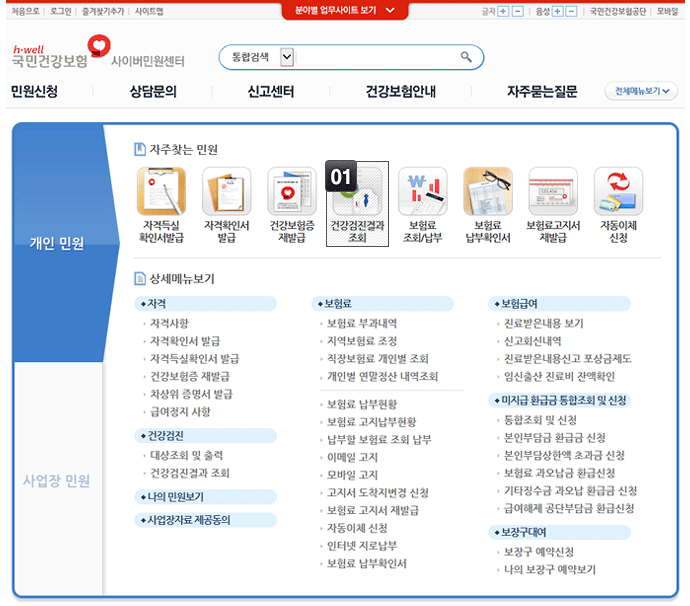
Task: Open the 건강검진결과 조회 icon
Action: [357, 204]
